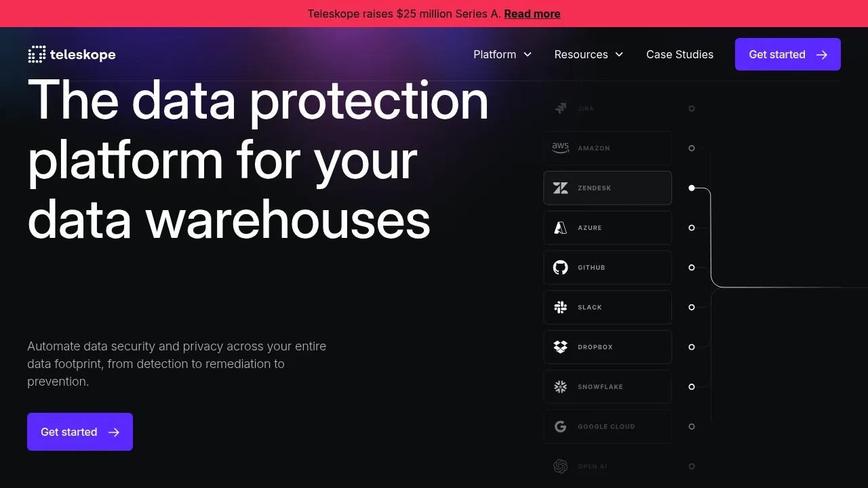Click the Dropbox logo icon
Screen dimensions: 868x488
[x=560, y=347]
